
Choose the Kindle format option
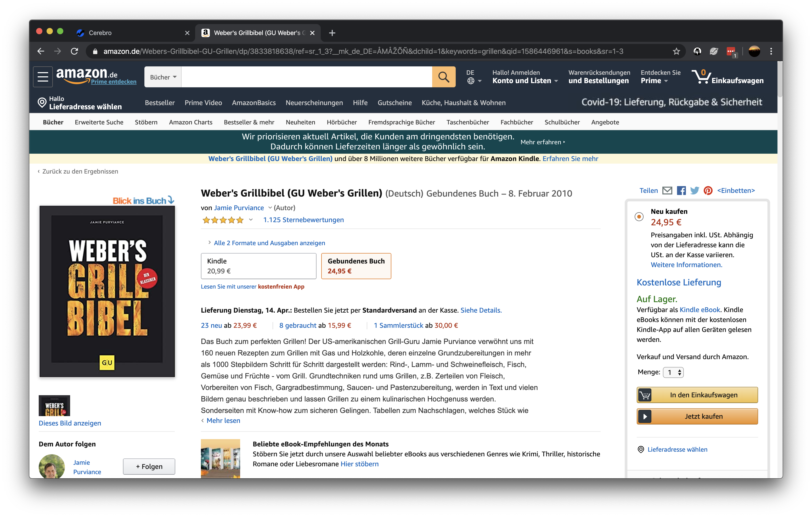click(258, 266)
